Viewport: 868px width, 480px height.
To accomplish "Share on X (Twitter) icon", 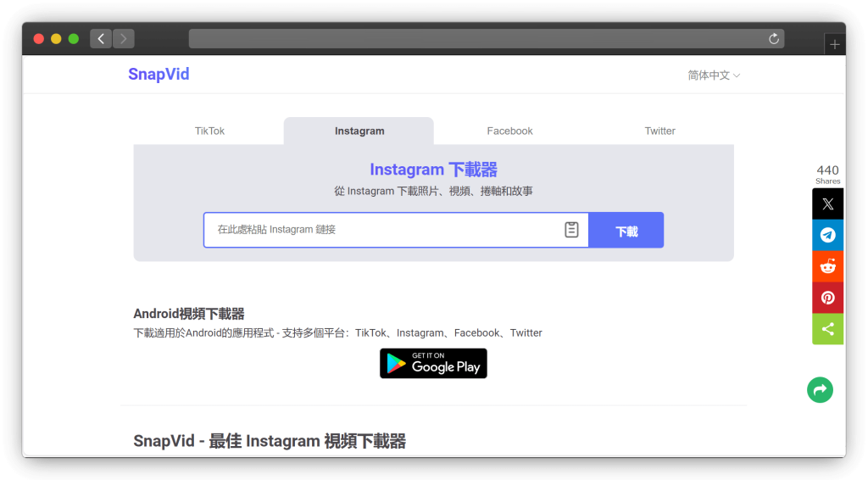I will pos(827,204).
